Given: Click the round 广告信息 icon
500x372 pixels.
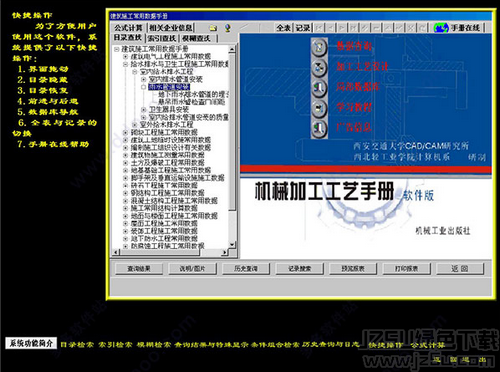Looking at the screenshot, I should (319, 128).
